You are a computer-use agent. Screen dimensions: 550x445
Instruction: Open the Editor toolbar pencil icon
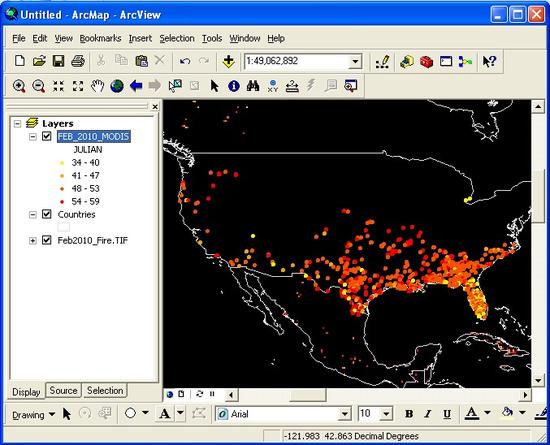click(382, 62)
